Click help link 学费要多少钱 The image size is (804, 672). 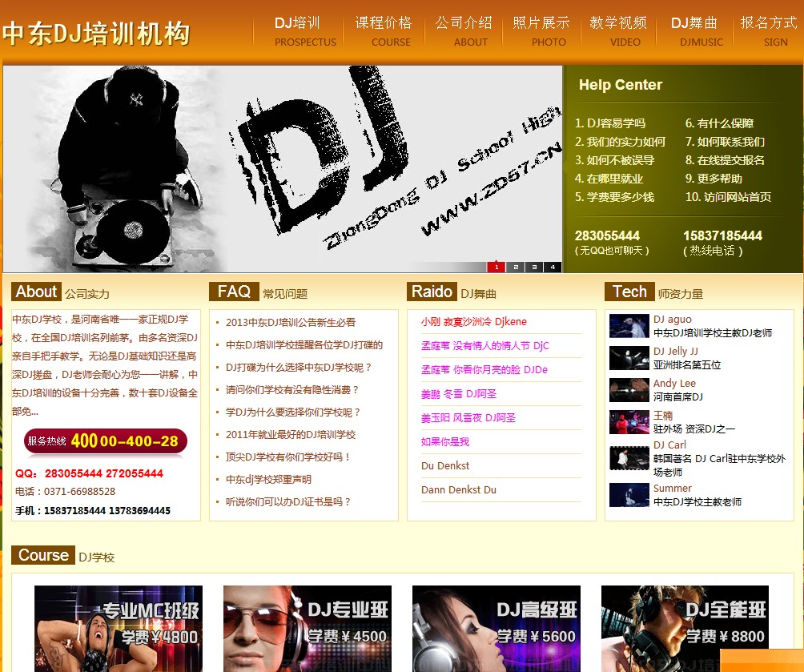click(614, 197)
